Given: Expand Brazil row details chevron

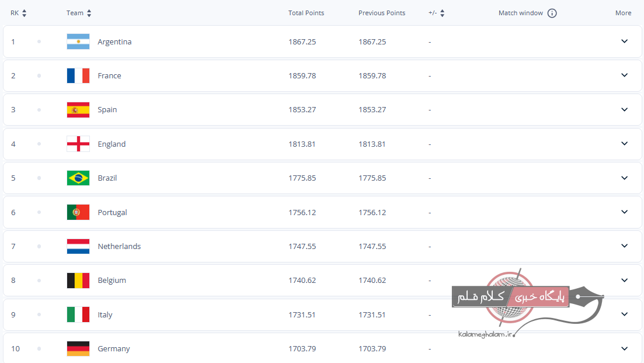Looking at the screenshot, I should 624,178.
